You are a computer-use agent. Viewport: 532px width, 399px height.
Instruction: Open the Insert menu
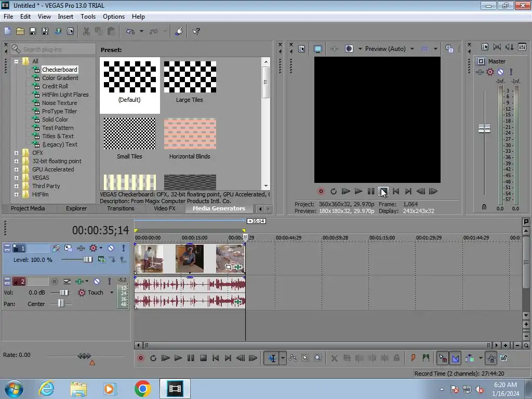tap(65, 17)
